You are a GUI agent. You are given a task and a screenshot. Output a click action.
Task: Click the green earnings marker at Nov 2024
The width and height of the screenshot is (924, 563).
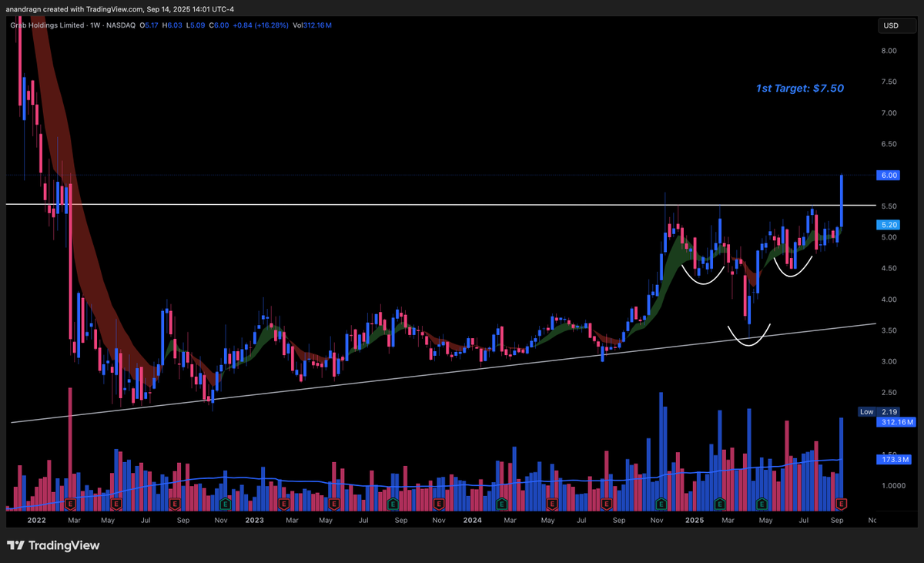pos(661,503)
